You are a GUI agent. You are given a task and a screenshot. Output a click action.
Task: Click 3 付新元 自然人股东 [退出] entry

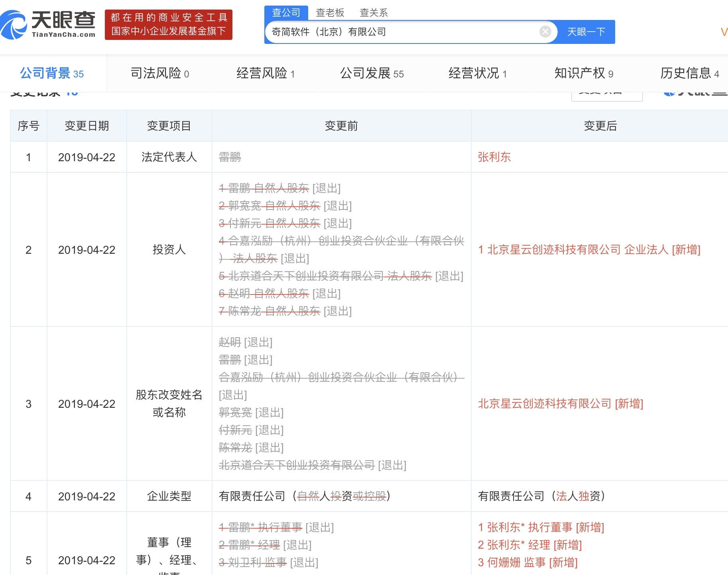click(285, 223)
